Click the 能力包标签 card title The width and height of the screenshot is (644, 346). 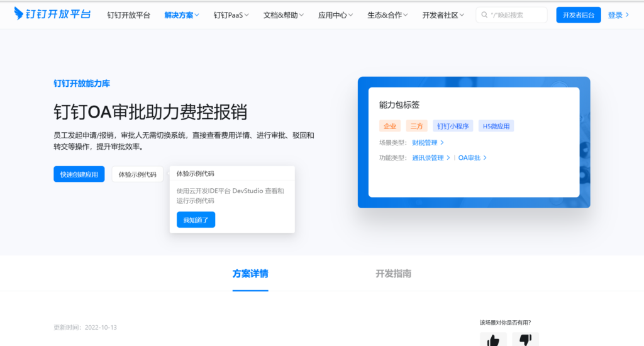(x=399, y=105)
